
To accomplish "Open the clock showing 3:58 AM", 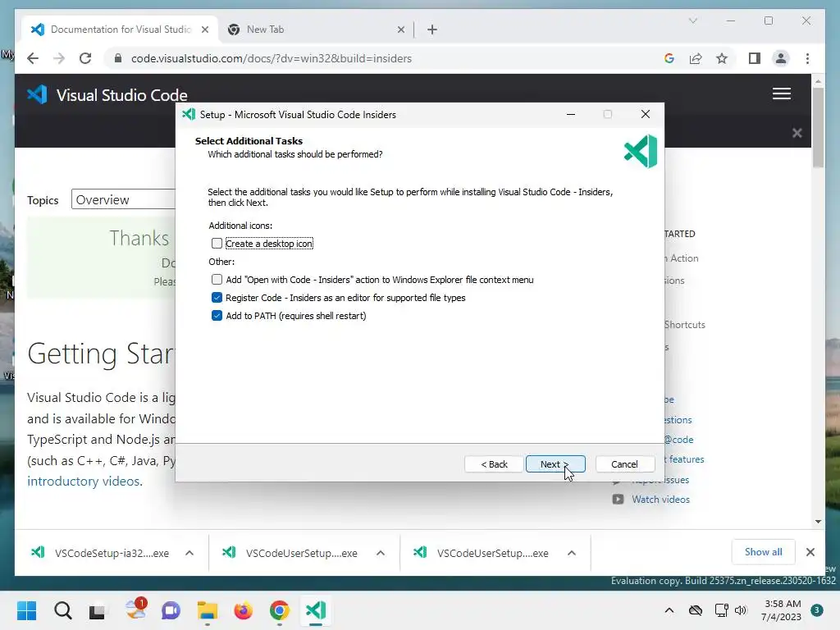I will tap(782, 610).
